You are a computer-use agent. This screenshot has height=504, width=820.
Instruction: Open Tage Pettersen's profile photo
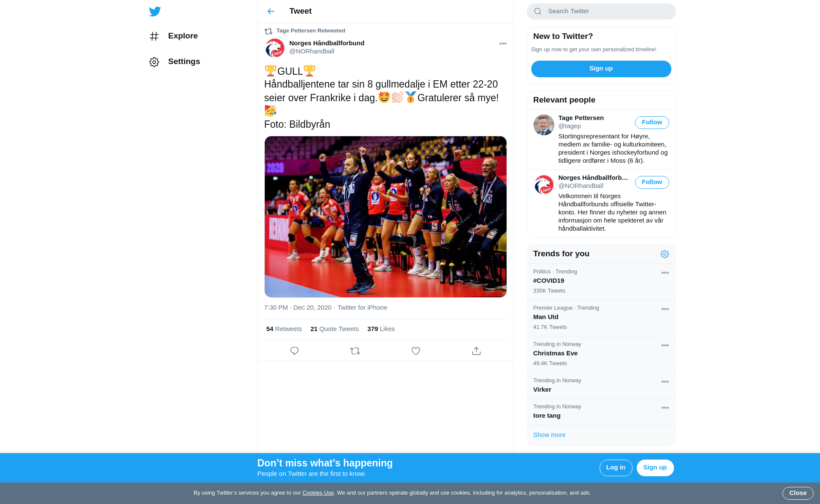[544, 125]
